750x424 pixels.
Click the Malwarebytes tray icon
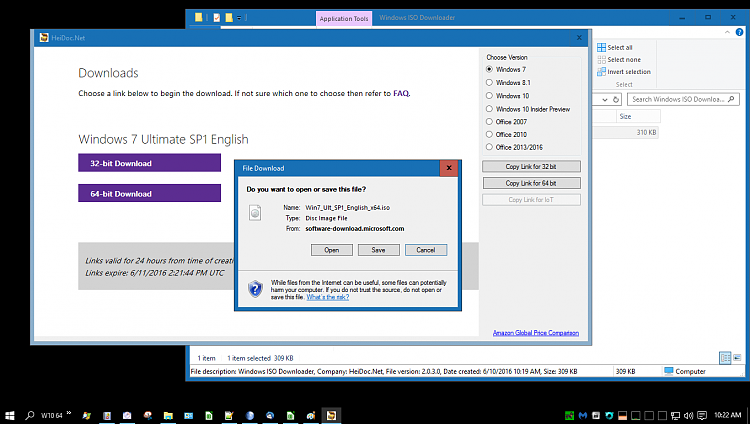point(582,415)
